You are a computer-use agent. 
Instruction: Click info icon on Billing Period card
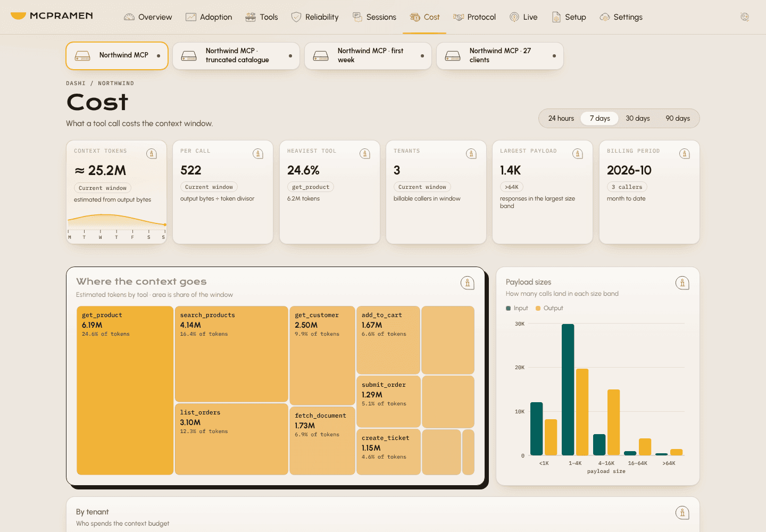click(685, 154)
